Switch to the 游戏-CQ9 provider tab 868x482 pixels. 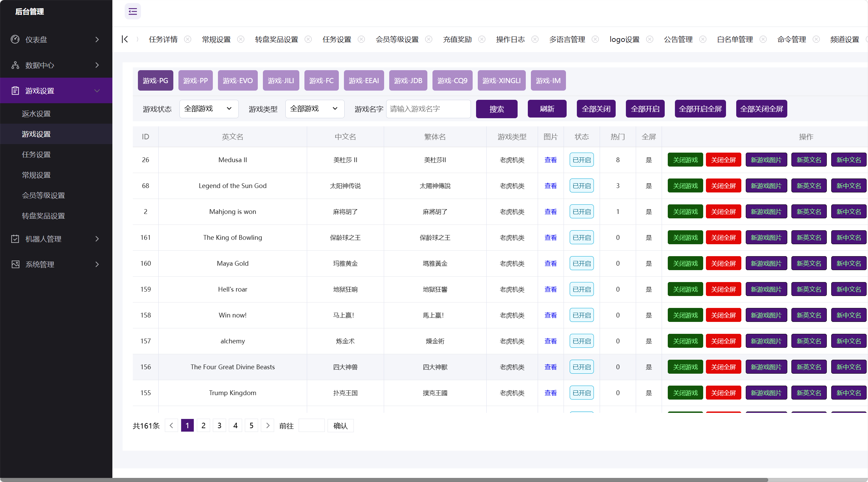click(452, 80)
